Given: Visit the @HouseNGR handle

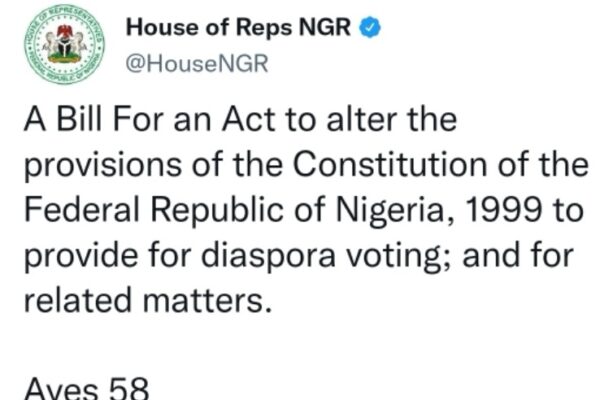Looking at the screenshot, I should click(197, 64).
